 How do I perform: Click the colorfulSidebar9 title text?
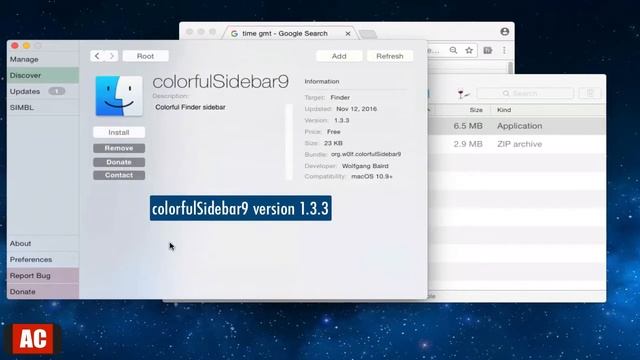[220, 82]
